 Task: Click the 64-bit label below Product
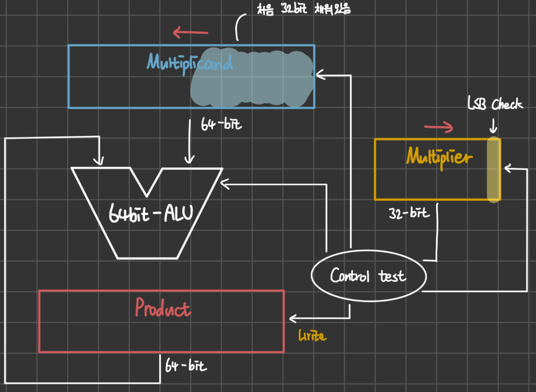[x=186, y=366]
